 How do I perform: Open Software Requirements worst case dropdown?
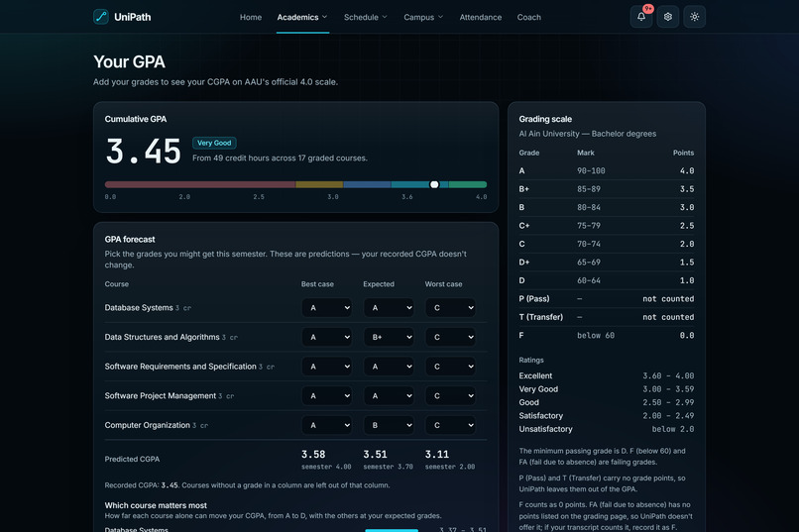click(x=450, y=367)
